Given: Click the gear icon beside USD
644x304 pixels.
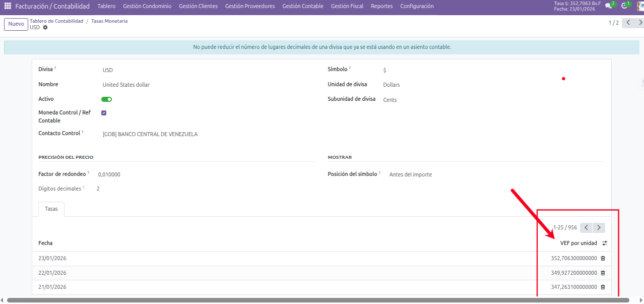Looking at the screenshot, I should tap(45, 28).
